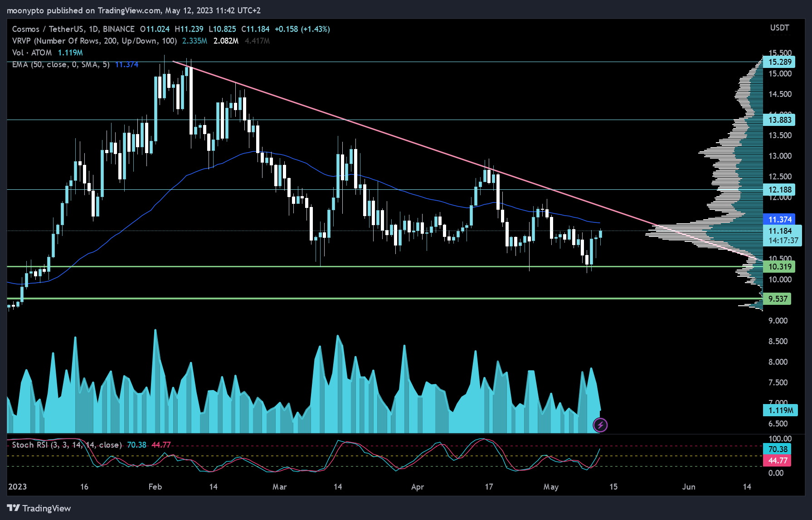Click the 14:17:37 countdown timer label

pyautogui.click(x=783, y=241)
